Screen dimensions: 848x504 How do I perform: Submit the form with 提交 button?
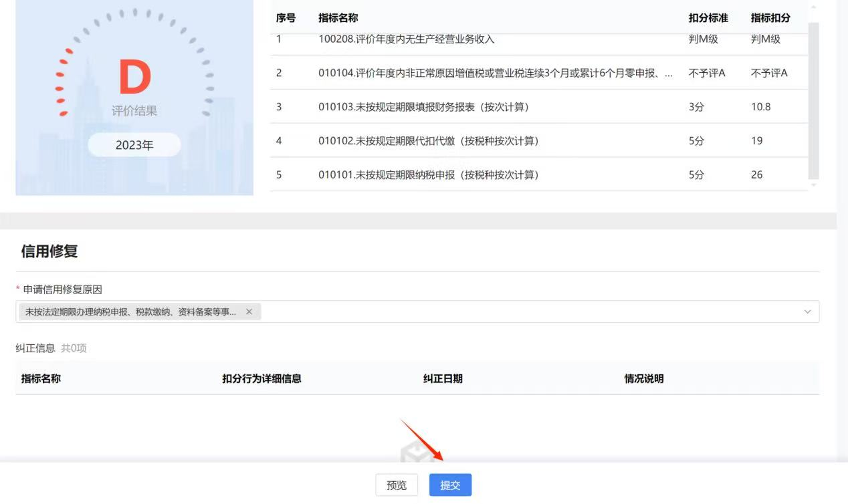pos(450,485)
